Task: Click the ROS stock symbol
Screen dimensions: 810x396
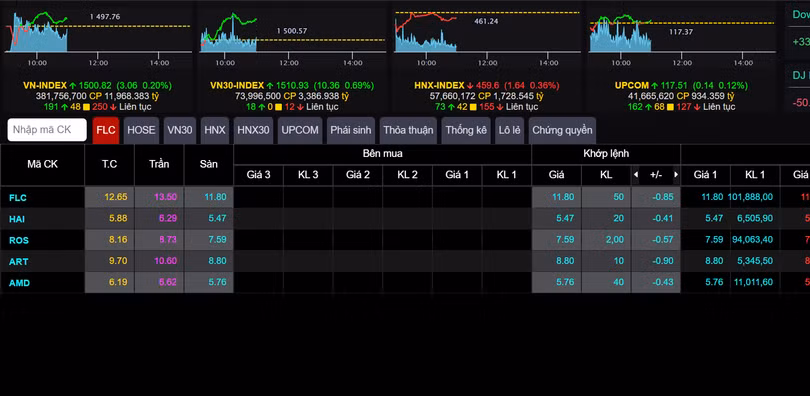Action: pyautogui.click(x=19, y=241)
